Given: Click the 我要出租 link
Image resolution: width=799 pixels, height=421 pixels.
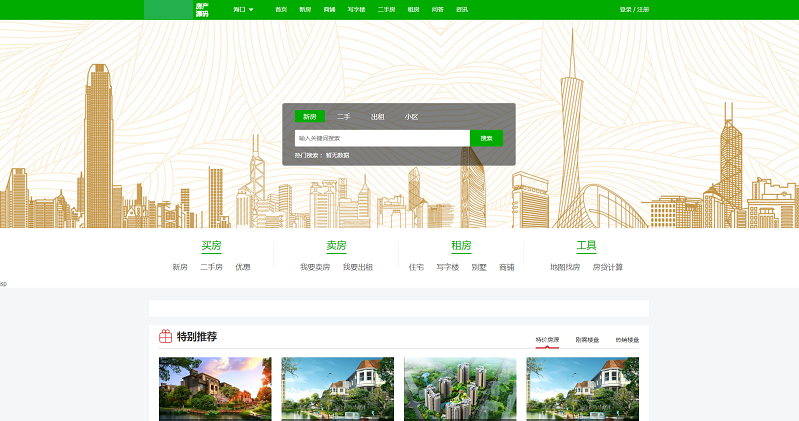Looking at the screenshot, I should (358, 267).
